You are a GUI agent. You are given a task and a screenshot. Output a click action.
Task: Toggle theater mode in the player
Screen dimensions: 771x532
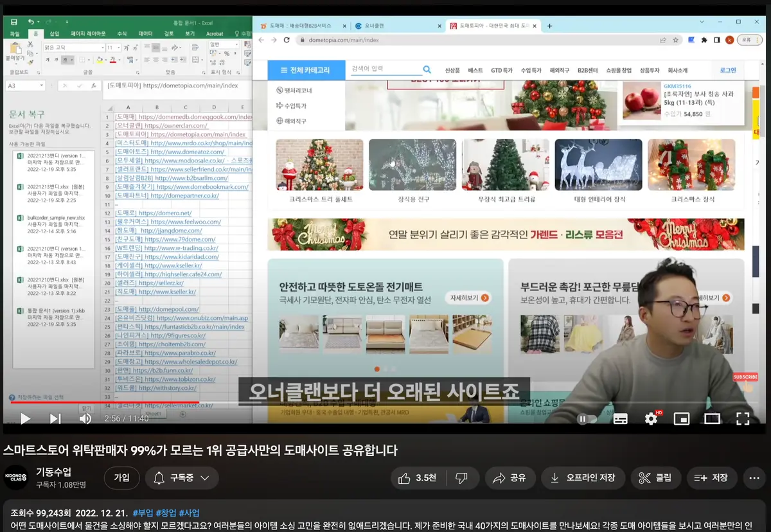pos(712,419)
